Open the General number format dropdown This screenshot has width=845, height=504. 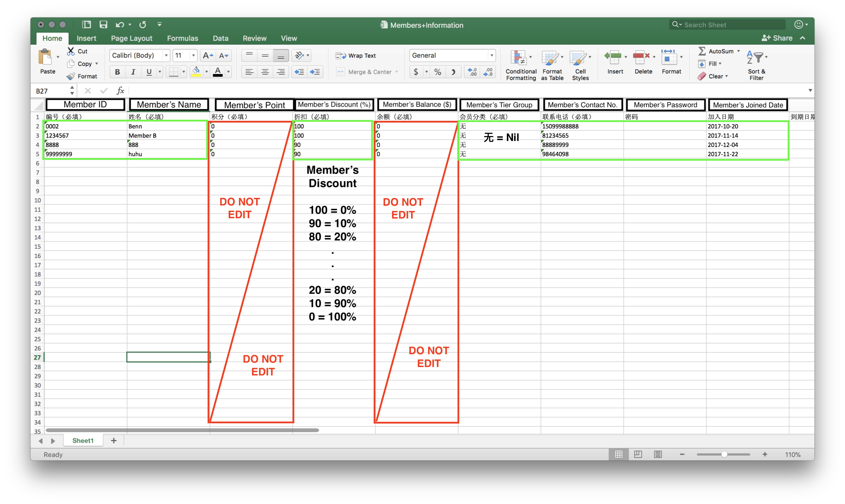click(x=491, y=55)
